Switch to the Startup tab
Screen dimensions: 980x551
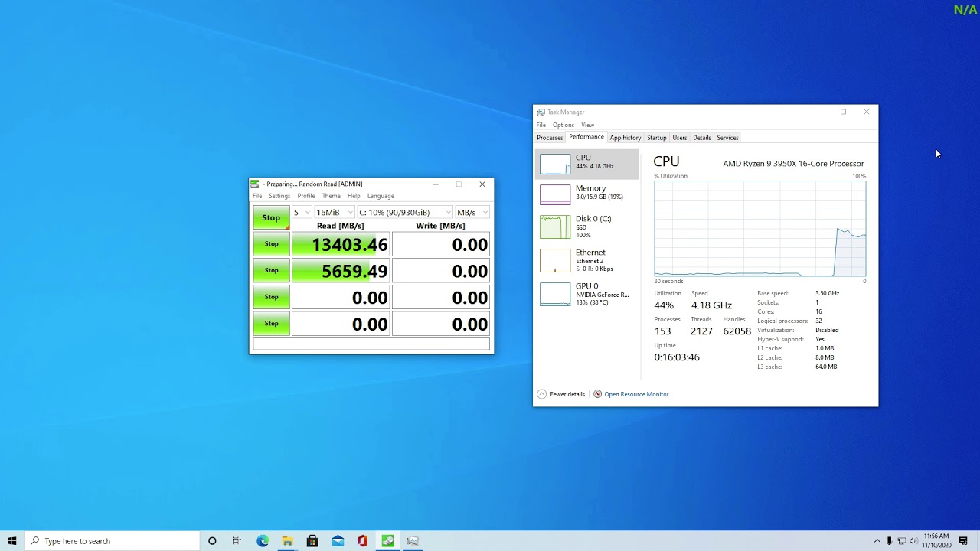click(x=657, y=138)
